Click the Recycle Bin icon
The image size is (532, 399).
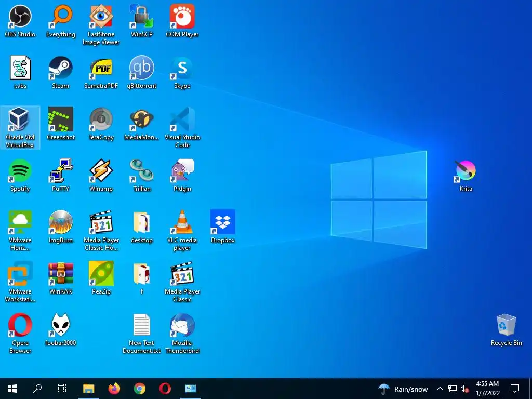pos(506,329)
